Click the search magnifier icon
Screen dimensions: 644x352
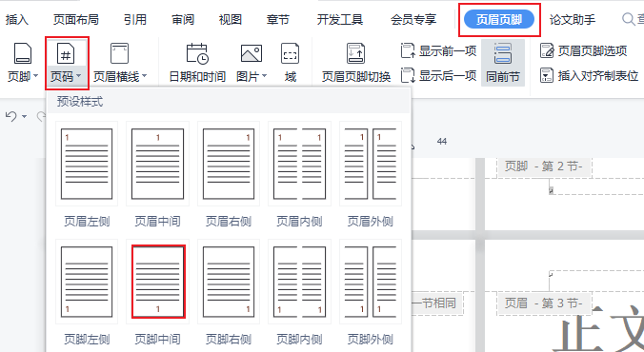(x=628, y=19)
